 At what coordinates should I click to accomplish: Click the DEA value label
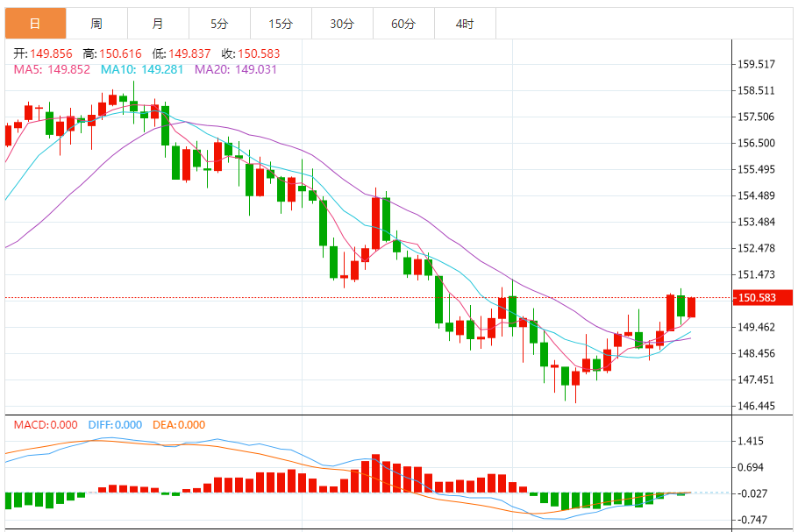(179, 425)
